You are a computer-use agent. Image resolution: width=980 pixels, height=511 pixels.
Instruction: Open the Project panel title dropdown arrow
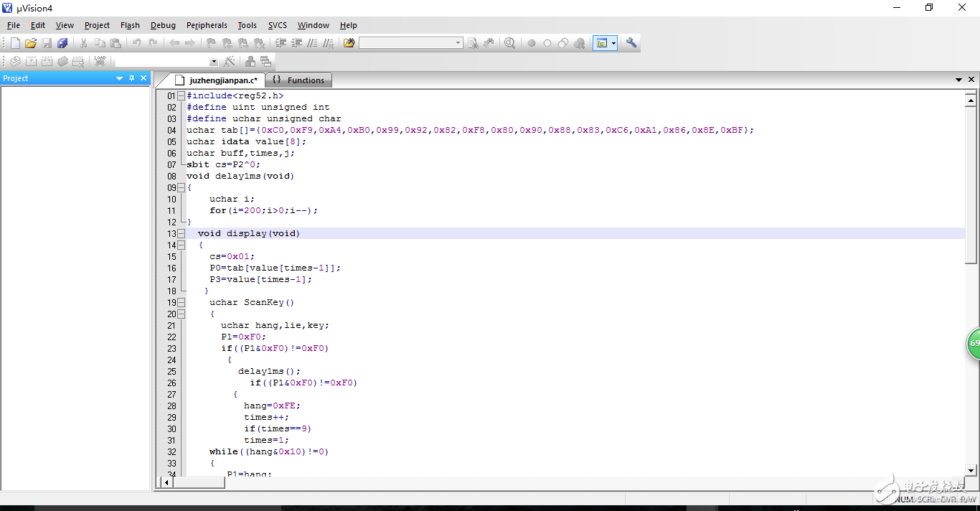[120, 78]
